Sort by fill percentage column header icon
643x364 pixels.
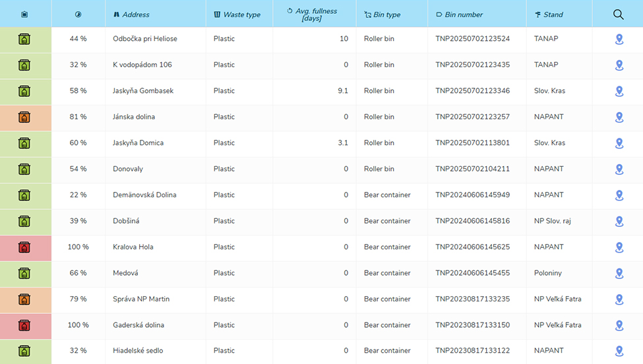[x=78, y=15]
